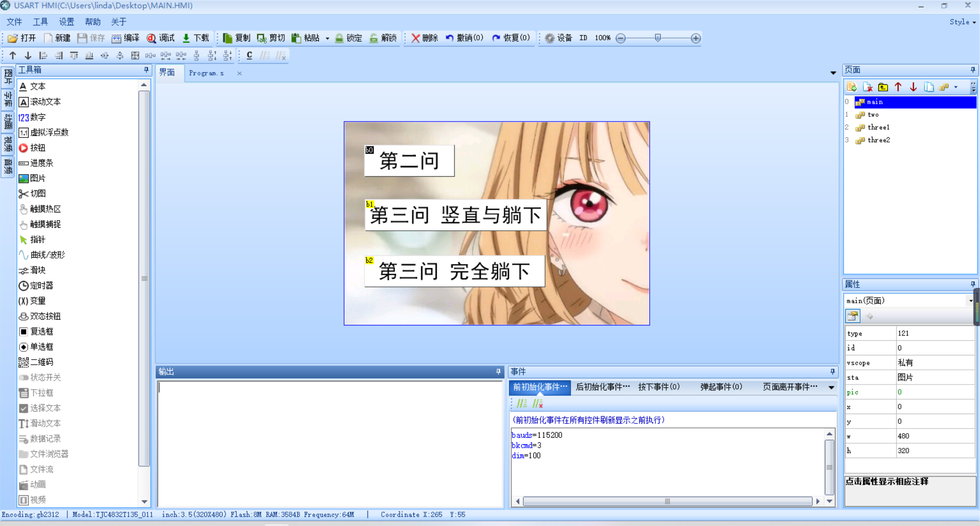Image resolution: width=980 pixels, height=526 pixels.
Task: Click the 删除 delete toolbar button
Action: 425,38
